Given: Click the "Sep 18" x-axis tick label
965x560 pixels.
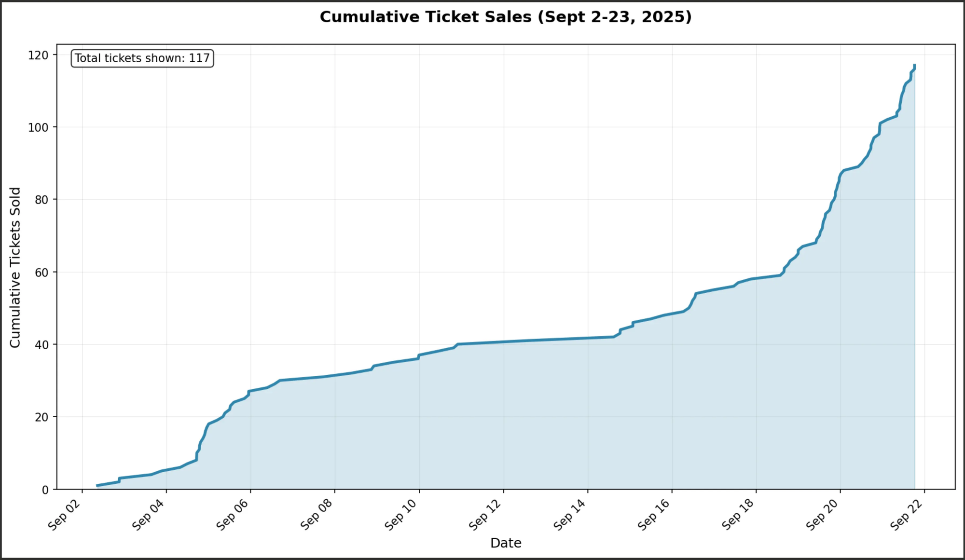Looking at the screenshot, I should tap(738, 514).
